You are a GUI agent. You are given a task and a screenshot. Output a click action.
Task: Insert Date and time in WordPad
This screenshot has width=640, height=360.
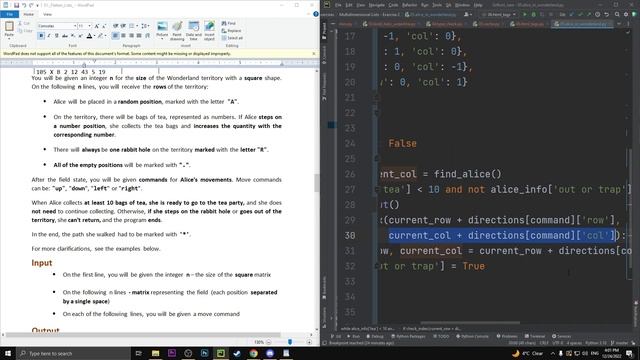coord(194,31)
